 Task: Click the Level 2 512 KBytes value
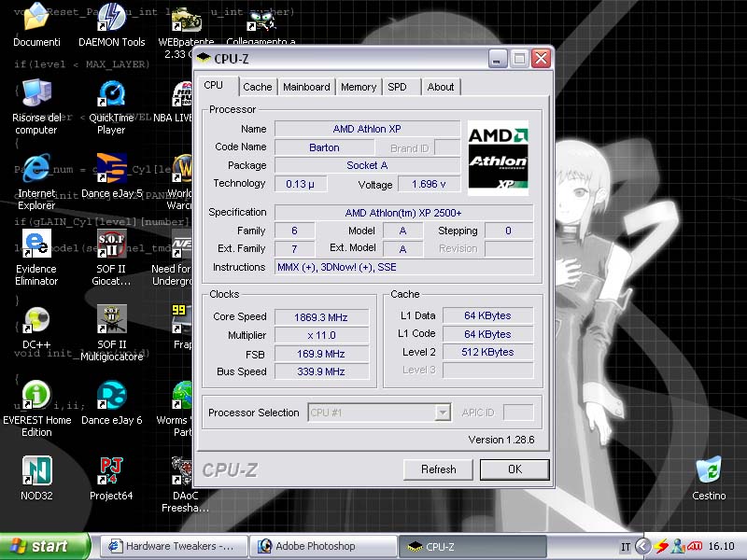487,352
